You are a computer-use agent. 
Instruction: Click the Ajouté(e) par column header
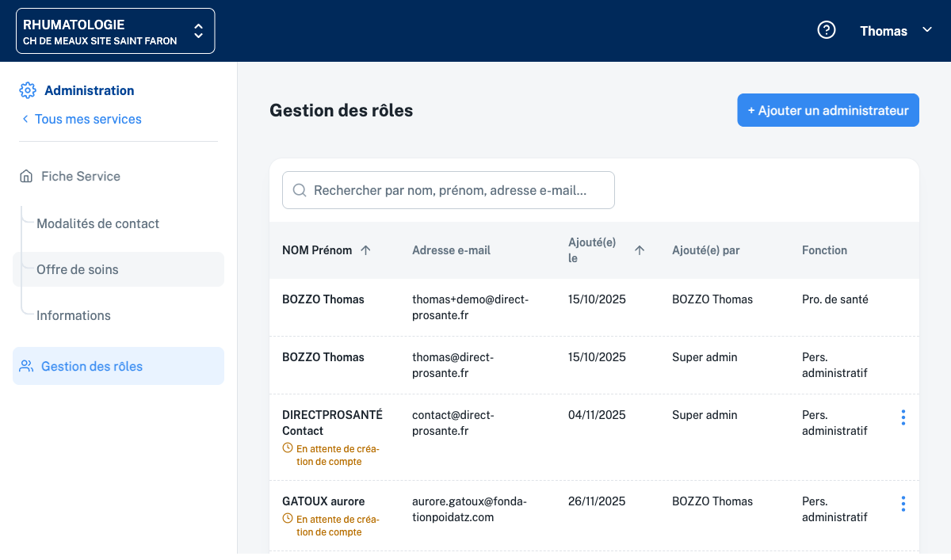tap(705, 250)
